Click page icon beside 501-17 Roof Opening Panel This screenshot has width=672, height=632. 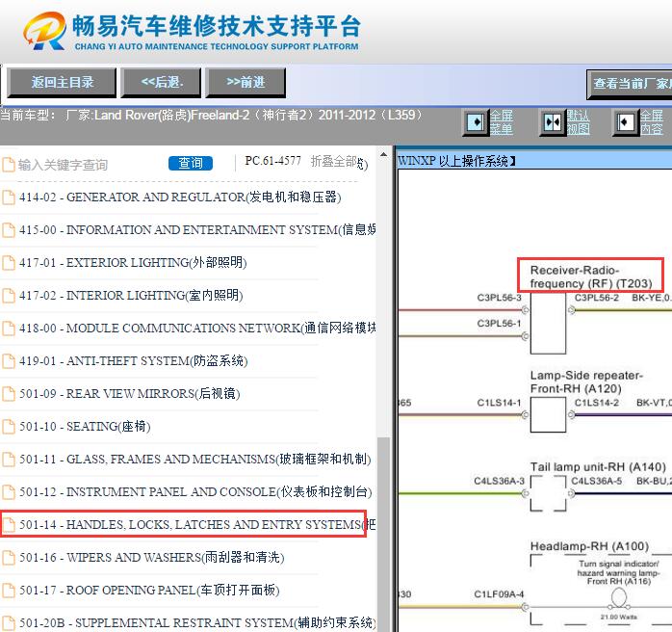click(8, 590)
